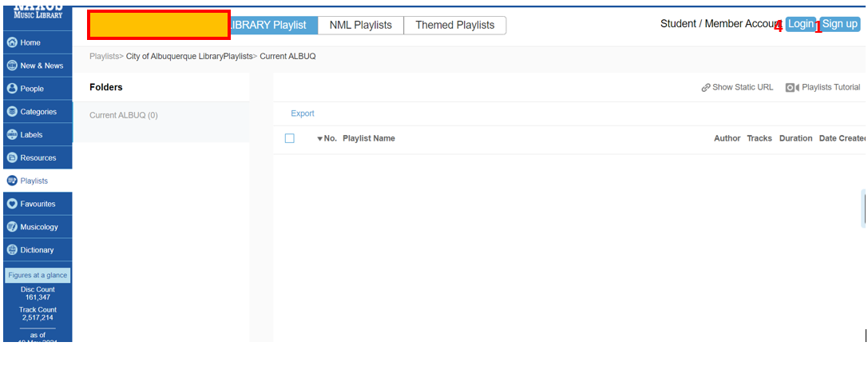Click the Current ALBUQ breadcrumb
The image size is (868, 366).
pyautogui.click(x=287, y=57)
